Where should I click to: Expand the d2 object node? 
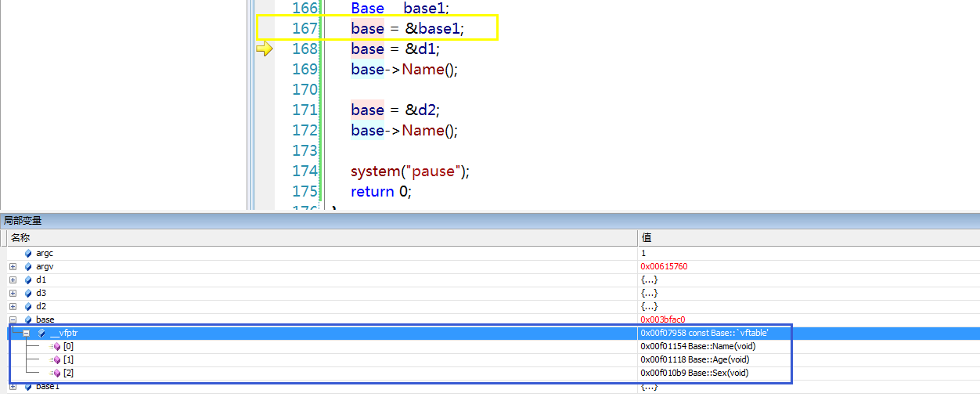tap(13, 307)
